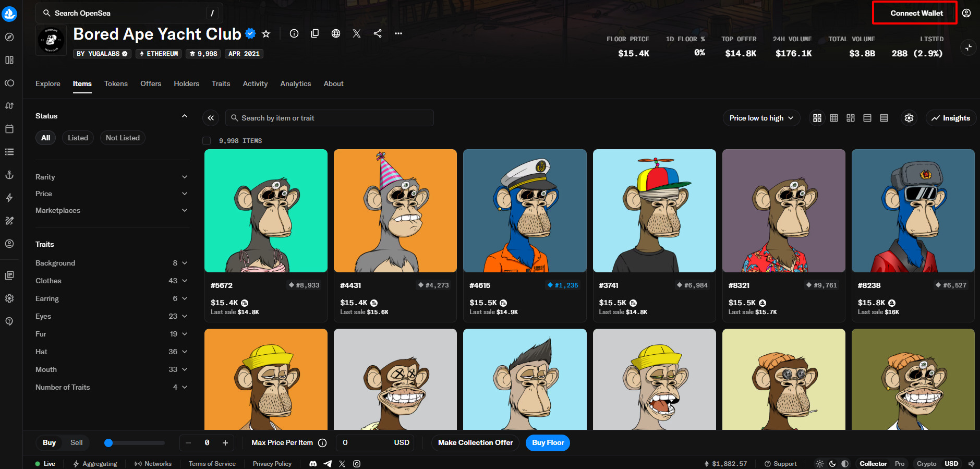
Task: Open the Telegram icon in footer
Action: tap(328, 464)
